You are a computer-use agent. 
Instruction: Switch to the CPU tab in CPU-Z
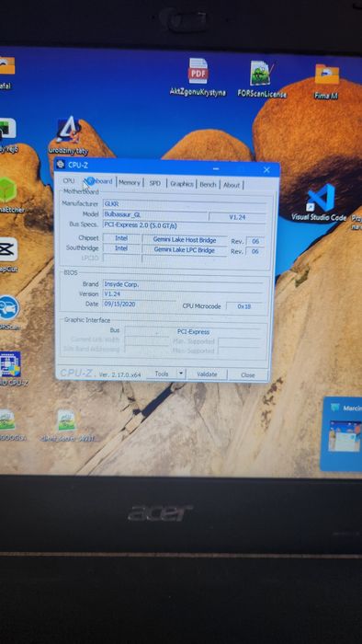point(69,181)
